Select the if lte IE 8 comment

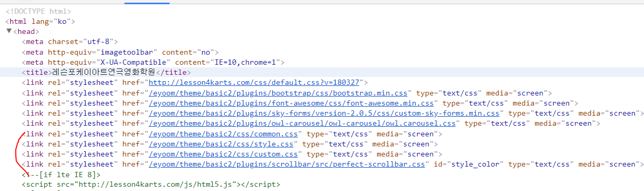coord(61,175)
